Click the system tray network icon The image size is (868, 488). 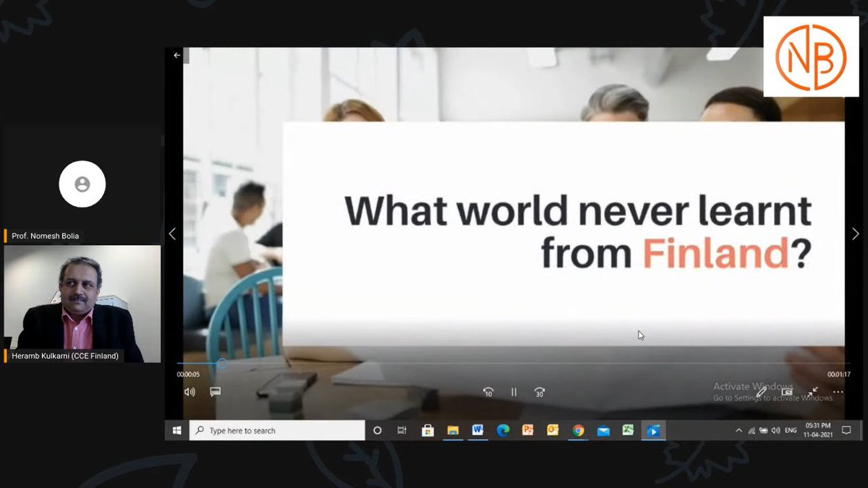click(752, 430)
